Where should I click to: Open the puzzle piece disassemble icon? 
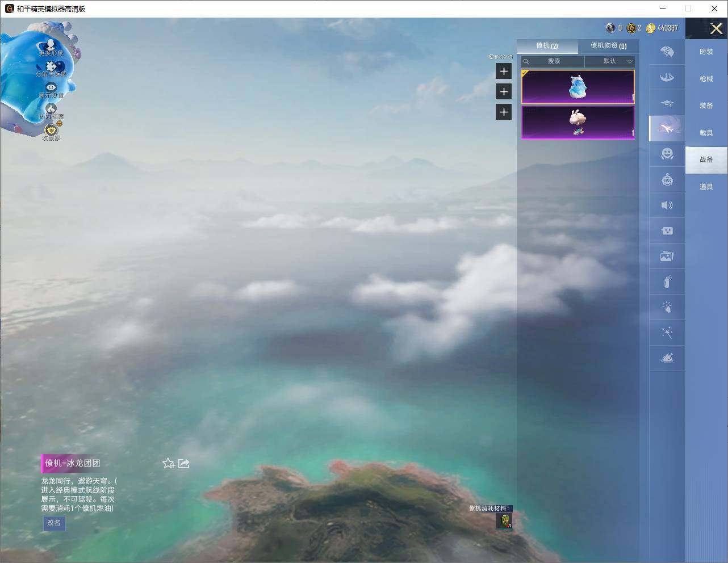click(x=51, y=66)
